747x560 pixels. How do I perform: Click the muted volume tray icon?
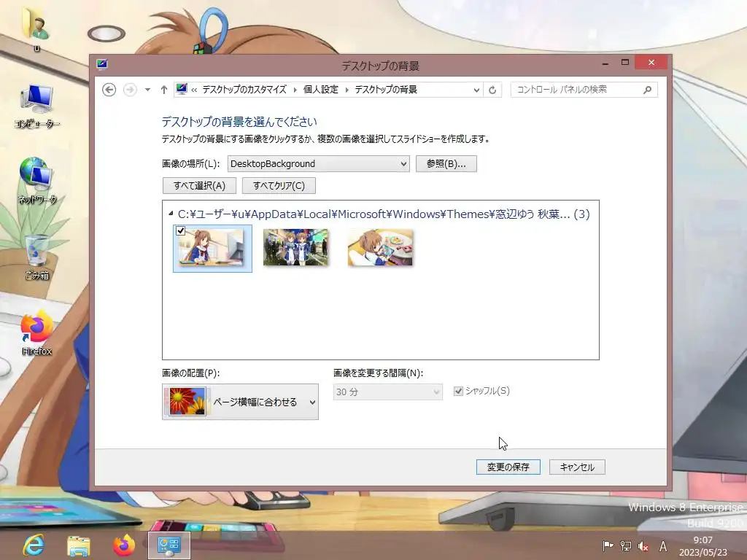click(x=643, y=546)
